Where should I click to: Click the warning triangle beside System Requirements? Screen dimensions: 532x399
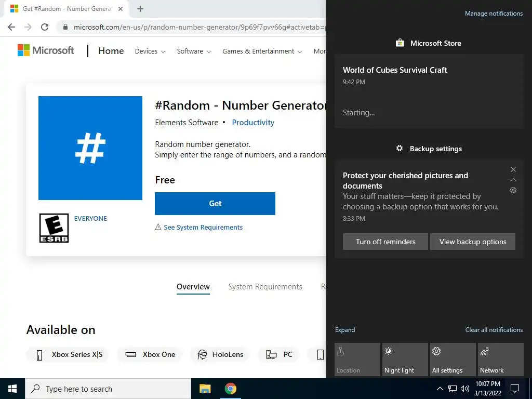coord(158,227)
